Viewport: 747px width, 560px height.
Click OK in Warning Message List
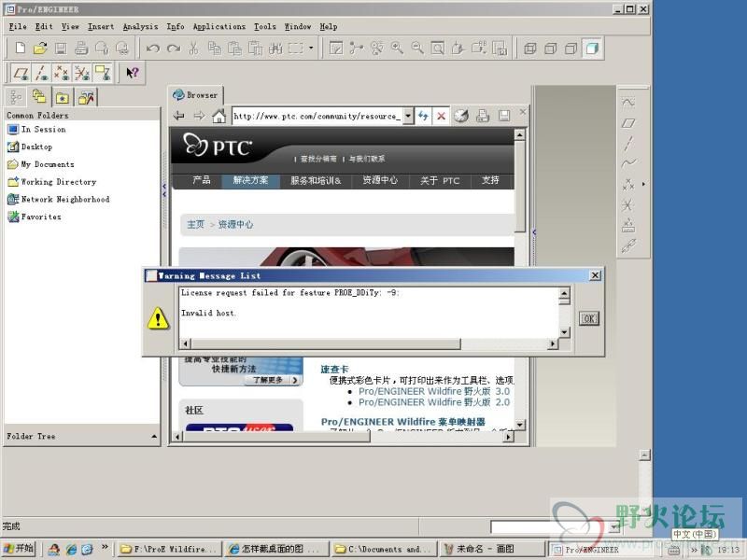coord(589,318)
